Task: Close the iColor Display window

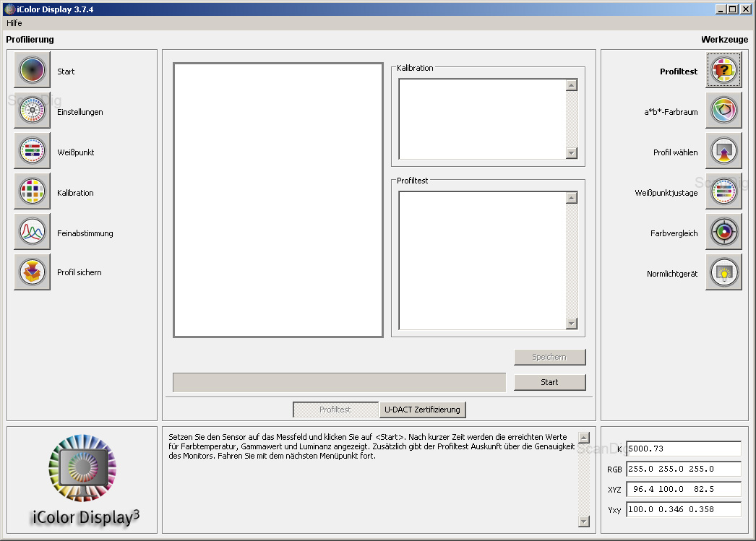Action: coord(745,9)
